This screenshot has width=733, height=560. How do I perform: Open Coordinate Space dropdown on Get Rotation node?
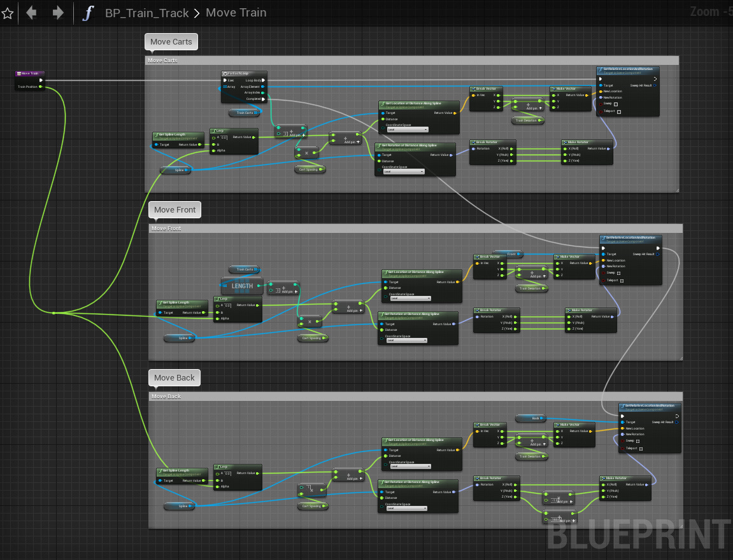coord(404,171)
